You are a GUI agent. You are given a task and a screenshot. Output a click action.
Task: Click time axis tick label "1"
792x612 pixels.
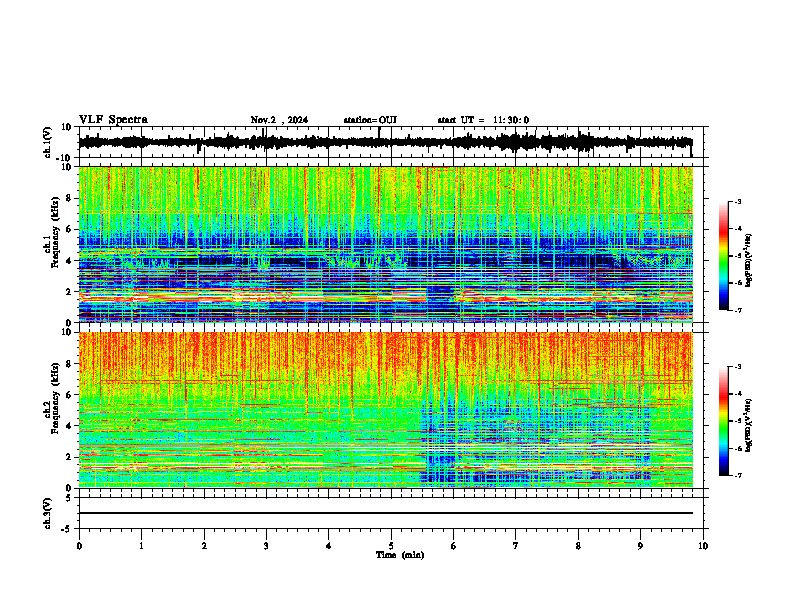click(141, 546)
